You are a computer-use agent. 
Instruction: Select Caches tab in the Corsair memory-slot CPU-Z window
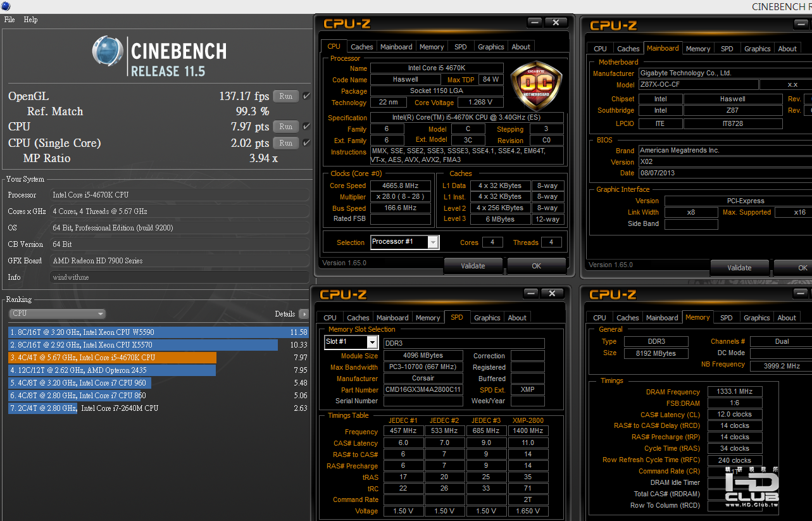pos(358,318)
